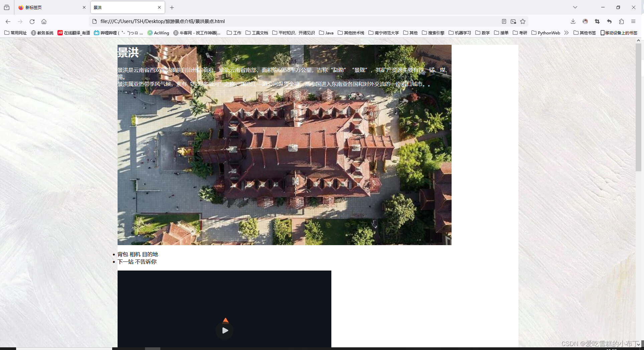Viewport: 644px width, 350px height.
Task: Click the picture-in-picture icon in address bar
Action: (513, 21)
